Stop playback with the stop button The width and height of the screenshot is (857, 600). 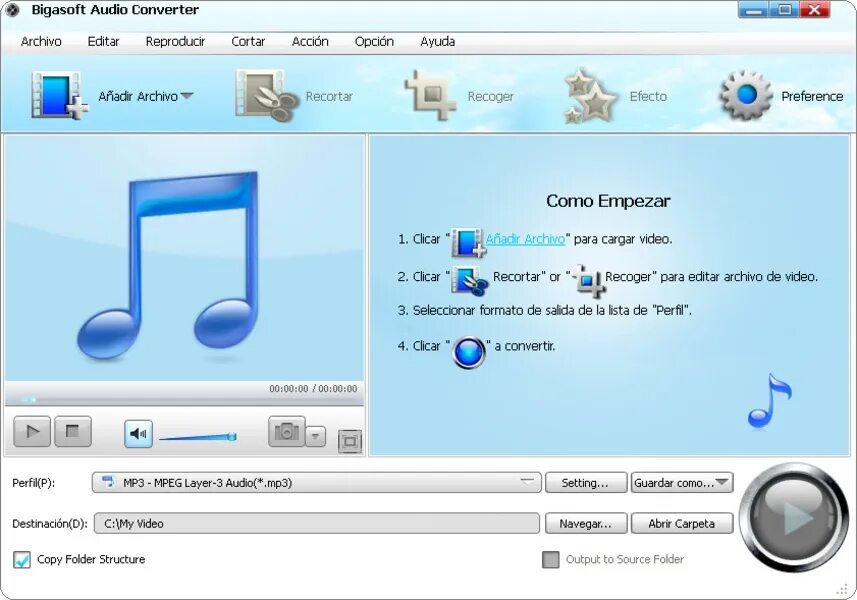coord(73,432)
